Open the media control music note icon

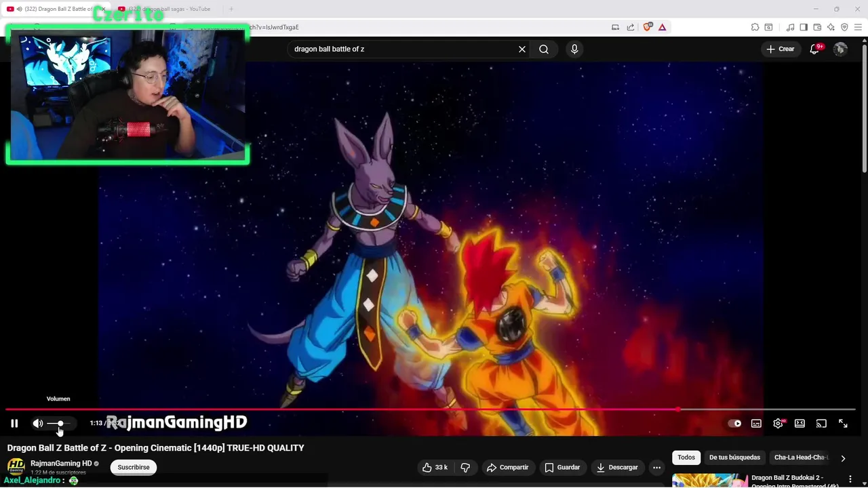click(x=790, y=27)
